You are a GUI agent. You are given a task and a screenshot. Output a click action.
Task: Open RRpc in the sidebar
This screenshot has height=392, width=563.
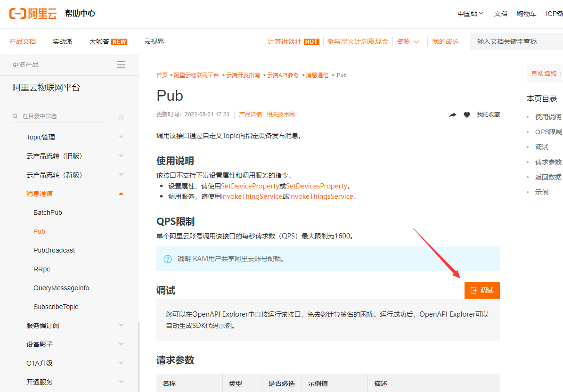click(x=41, y=269)
